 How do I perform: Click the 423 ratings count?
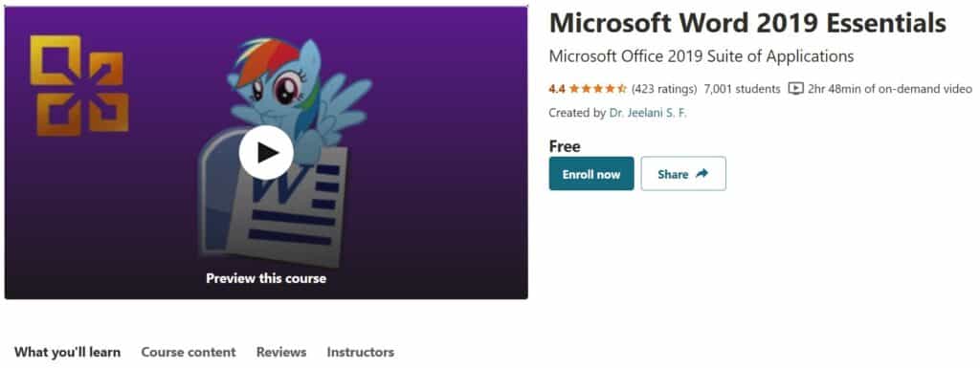(664, 89)
